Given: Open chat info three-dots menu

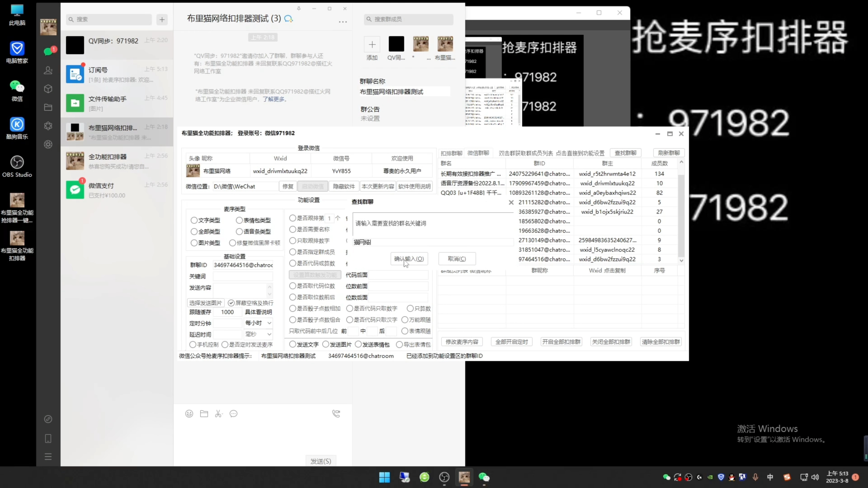Looking at the screenshot, I should tap(343, 22).
